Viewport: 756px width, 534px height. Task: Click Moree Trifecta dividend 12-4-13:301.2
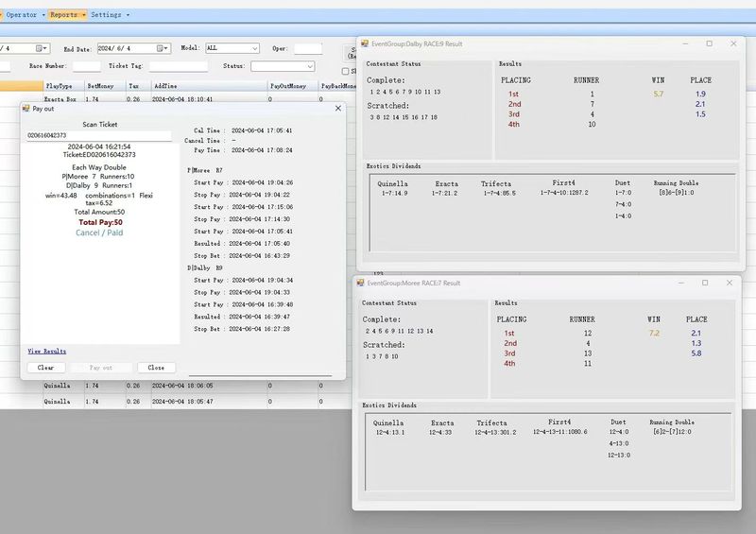[x=495, y=432]
